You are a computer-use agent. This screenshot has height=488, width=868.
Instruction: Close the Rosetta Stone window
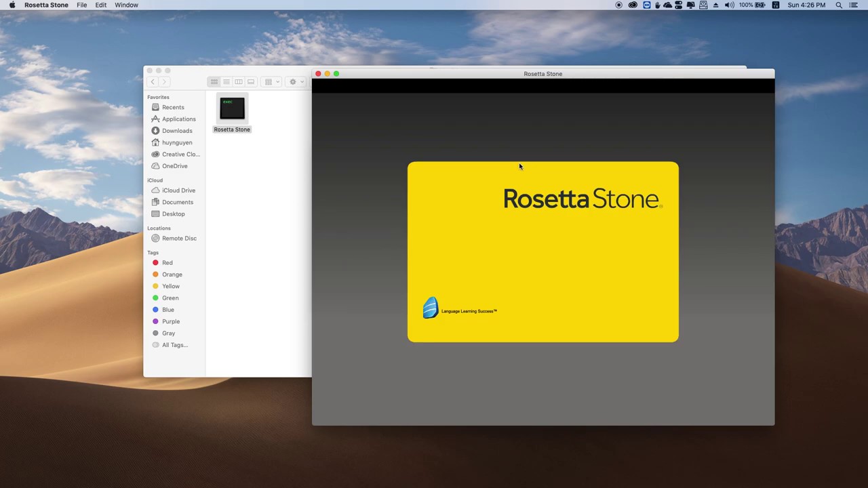tap(318, 73)
